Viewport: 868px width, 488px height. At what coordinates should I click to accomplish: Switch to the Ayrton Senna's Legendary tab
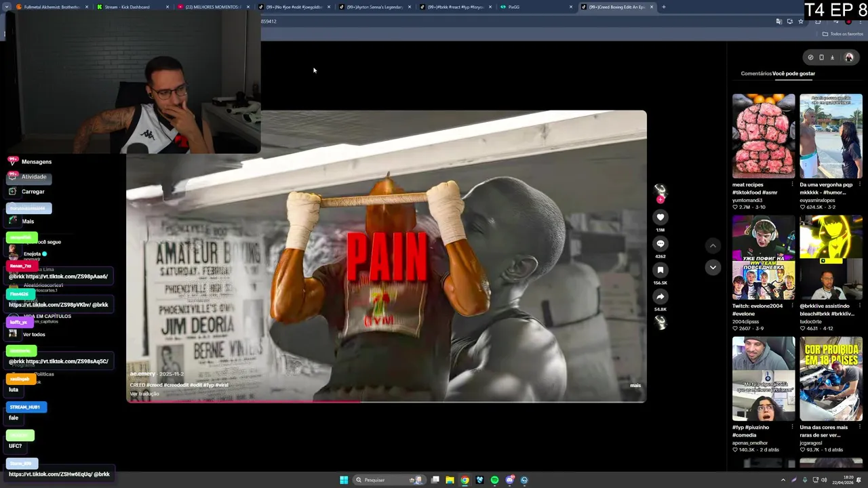[375, 7]
